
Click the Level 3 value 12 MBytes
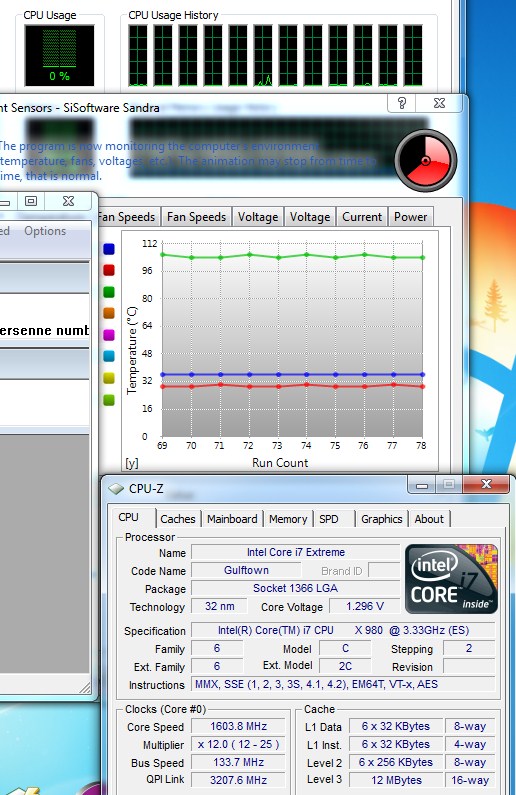396,780
